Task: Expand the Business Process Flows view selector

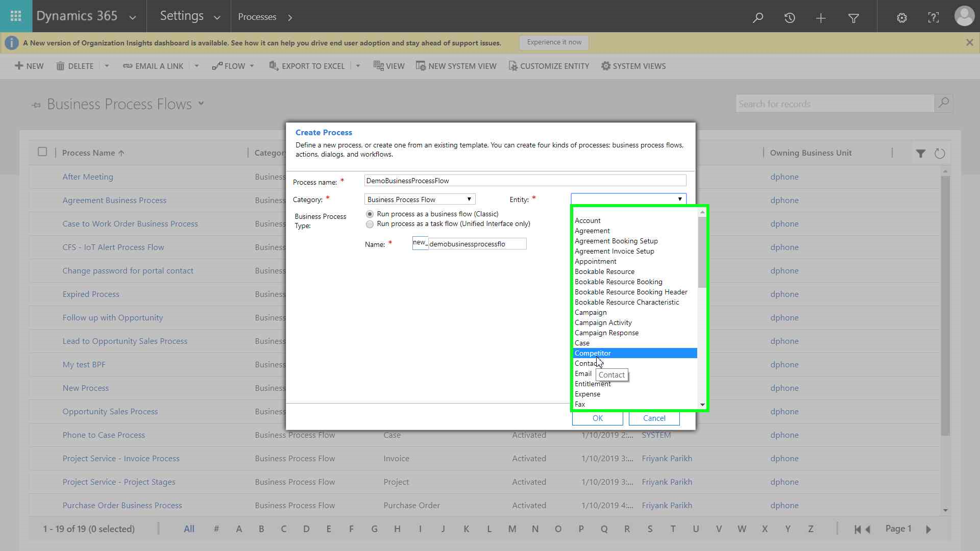Action: click(x=201, y=104)
